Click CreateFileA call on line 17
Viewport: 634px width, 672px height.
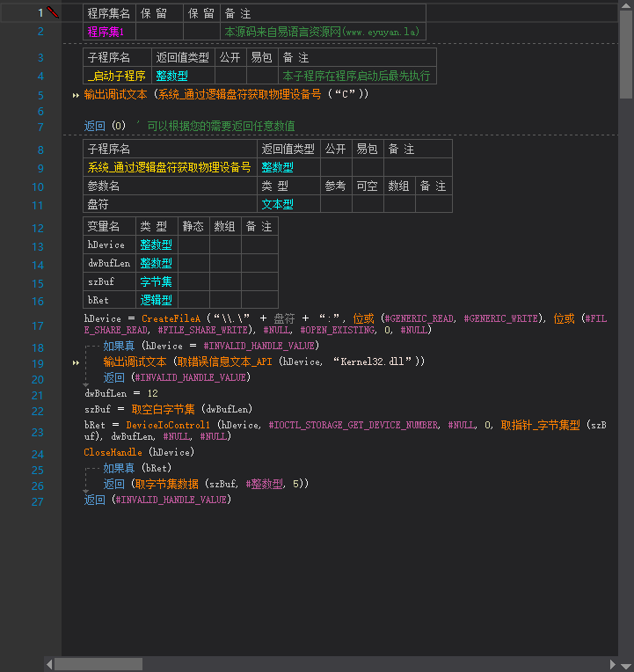coord(171,318)
